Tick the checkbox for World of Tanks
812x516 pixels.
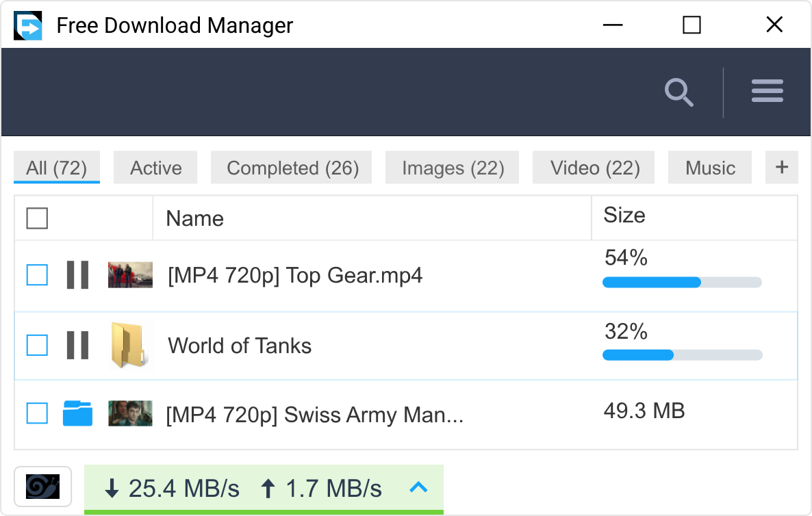37,345
